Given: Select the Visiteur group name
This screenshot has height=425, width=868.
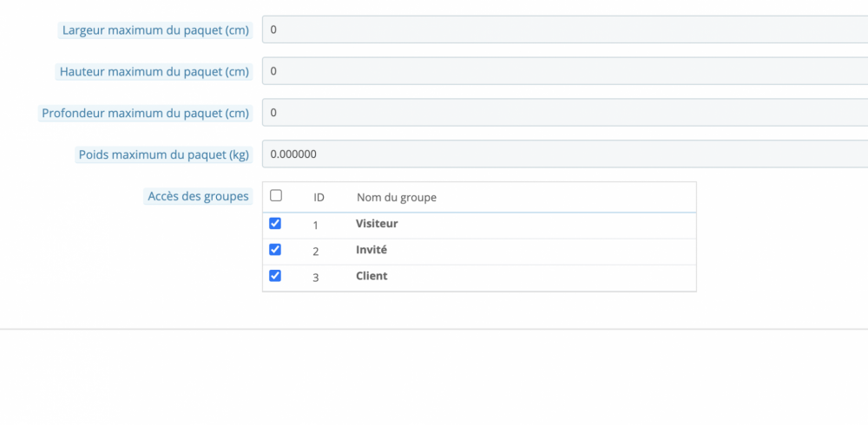Looking at the screenshot, I should point(377,224).
